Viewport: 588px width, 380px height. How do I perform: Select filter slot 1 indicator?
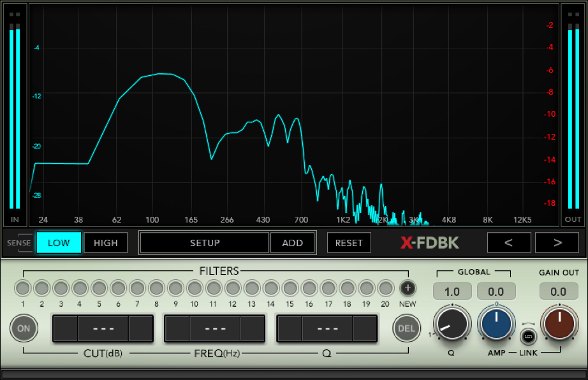click(22, 288)
